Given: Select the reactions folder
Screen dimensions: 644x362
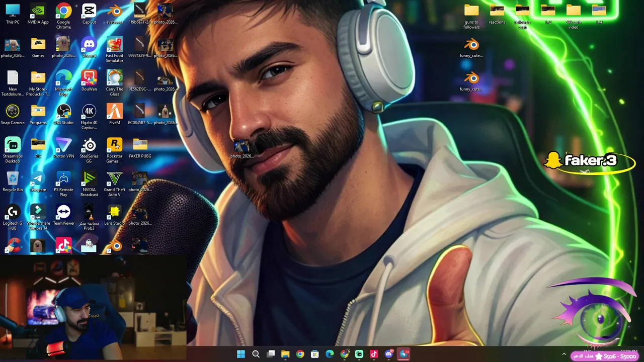Looking at the screenshot, I should pyautogui.click(x=497, y=14).
